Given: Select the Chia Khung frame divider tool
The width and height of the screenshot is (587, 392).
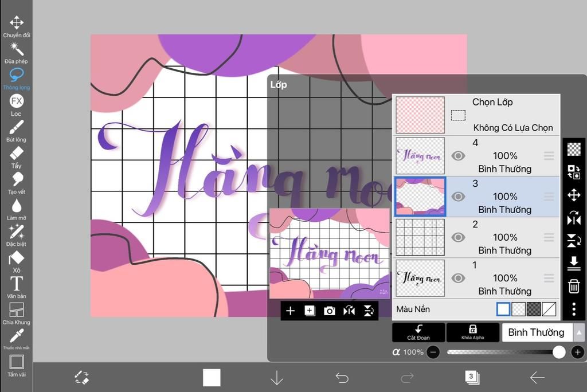Looking at the screenshot, I should tap(17, 313).
